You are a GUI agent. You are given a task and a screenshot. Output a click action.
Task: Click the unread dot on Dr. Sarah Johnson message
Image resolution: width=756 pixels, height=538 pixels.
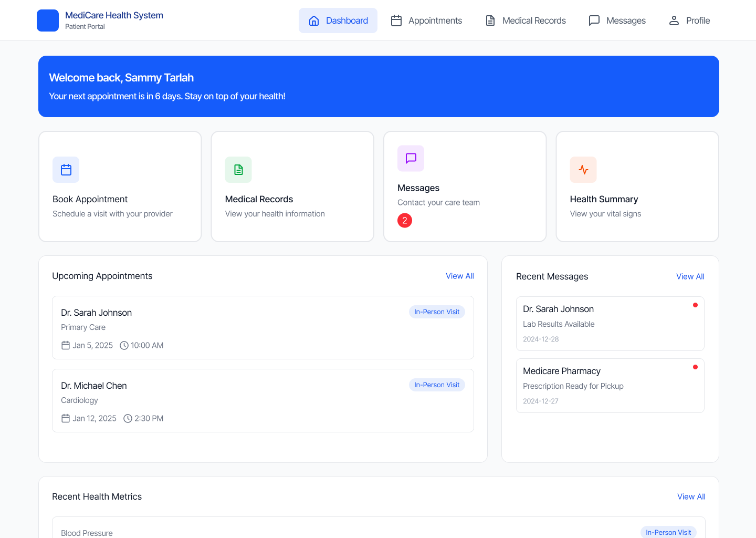[695, 305]
